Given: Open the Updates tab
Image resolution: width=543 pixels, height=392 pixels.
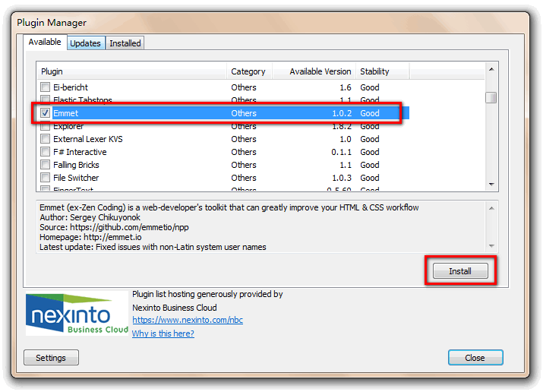Looking at the screenshot, I should 86,43.
